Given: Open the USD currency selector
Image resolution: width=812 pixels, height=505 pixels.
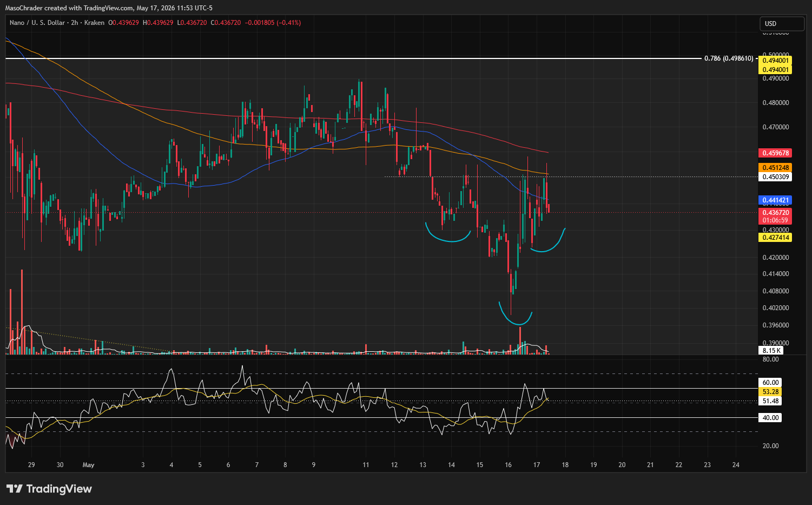Looking at the screenshot, I should point(782,23).
